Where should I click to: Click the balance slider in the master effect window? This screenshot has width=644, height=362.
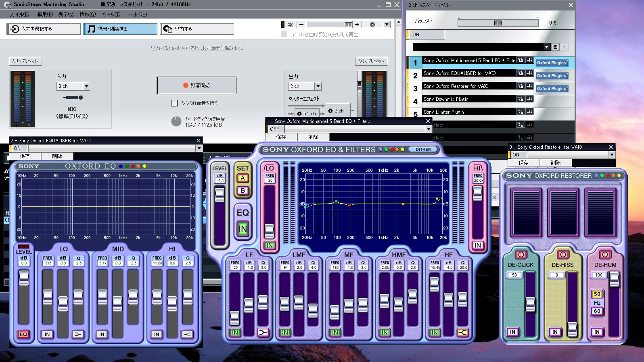[x=498, y=23]
